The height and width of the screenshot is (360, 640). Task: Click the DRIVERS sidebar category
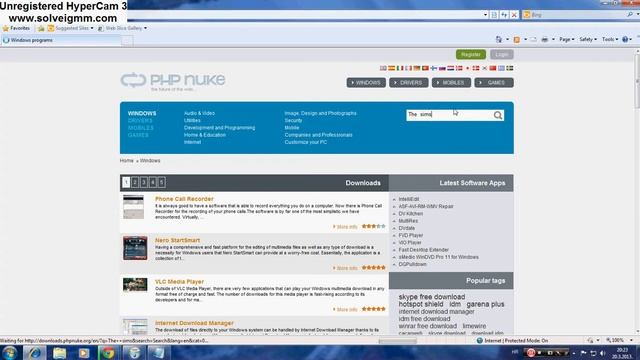[x=140, y=120]
